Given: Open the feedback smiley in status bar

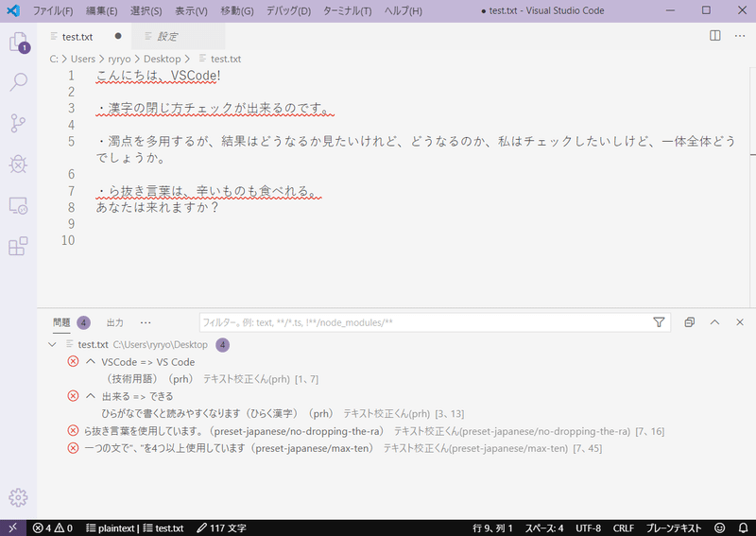Looking at the screenshot, I should tap(719, 528).
